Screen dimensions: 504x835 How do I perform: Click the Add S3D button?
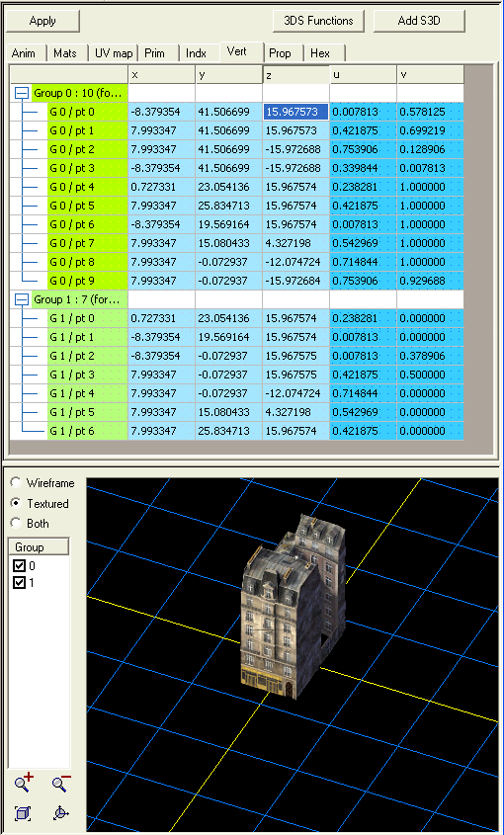419,22
